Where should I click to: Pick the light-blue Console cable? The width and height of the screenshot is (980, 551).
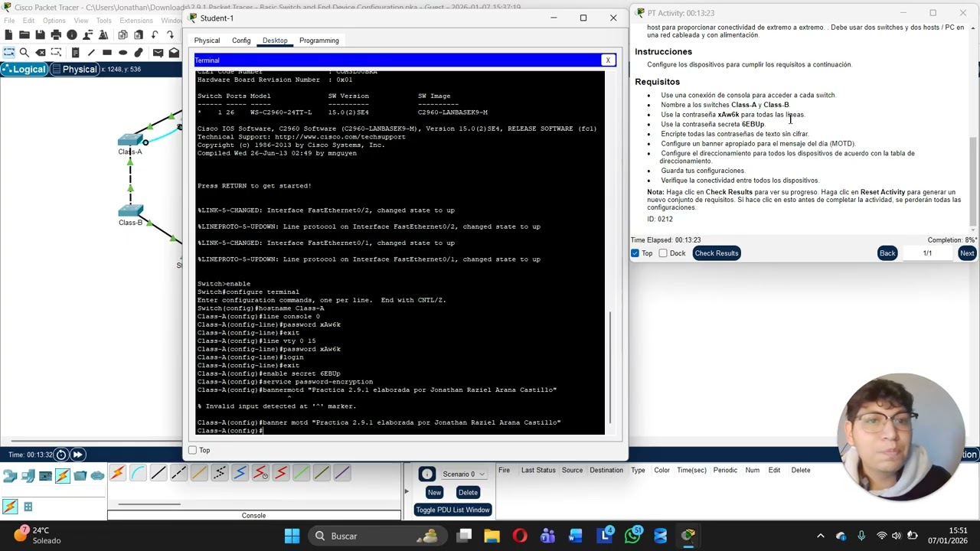point(138,474)
